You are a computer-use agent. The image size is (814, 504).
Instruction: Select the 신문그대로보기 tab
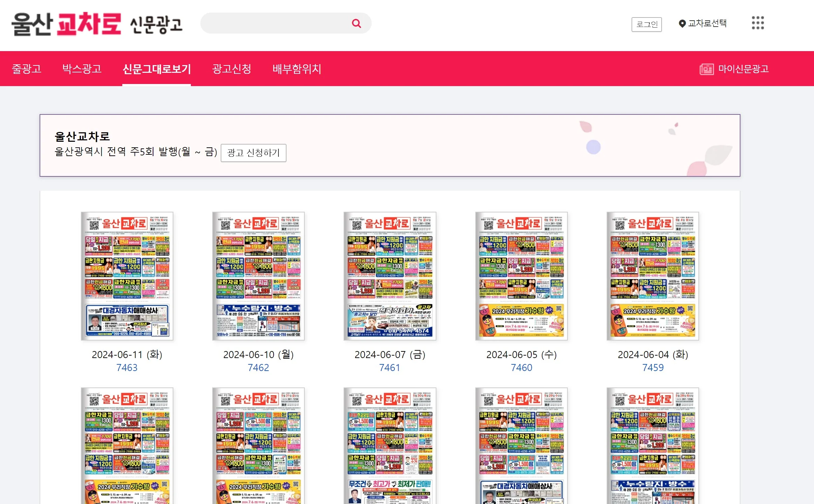pos(157,69)
